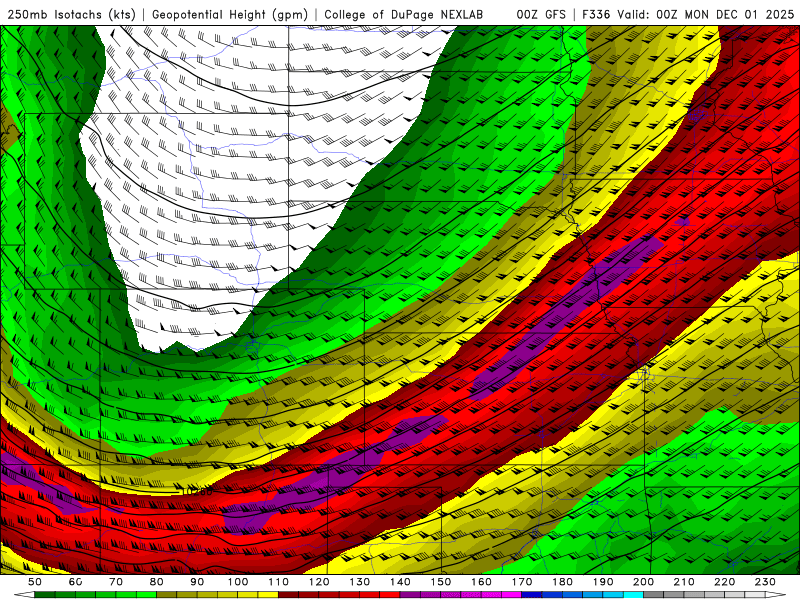Select the darkest green swatch at 50

point(45,594)
